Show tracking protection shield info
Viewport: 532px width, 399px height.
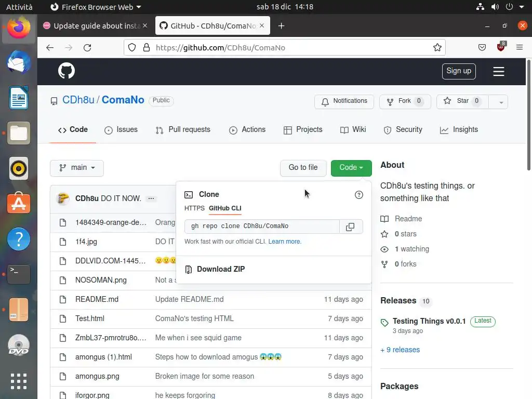click(132, 47)
